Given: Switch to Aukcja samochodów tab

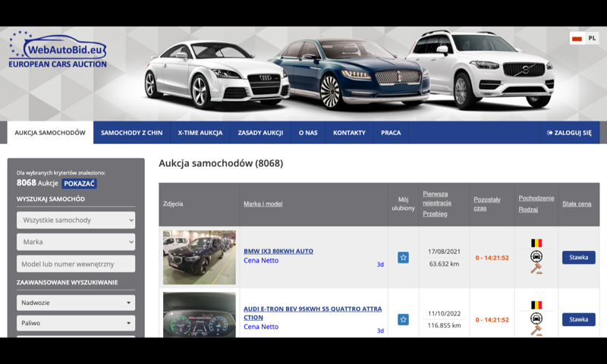Looking at the screenshot, I should click(50, 133).
